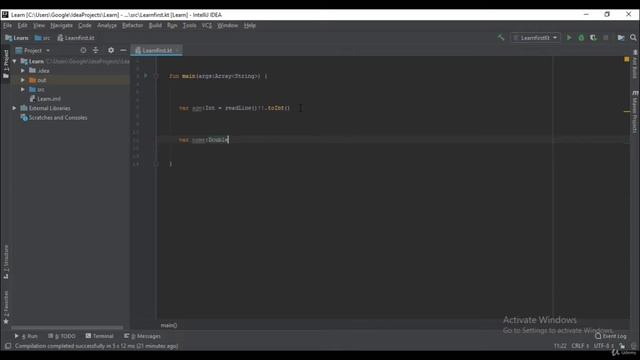Expand the src folder
Screen dimensions: 640x360
23,89
